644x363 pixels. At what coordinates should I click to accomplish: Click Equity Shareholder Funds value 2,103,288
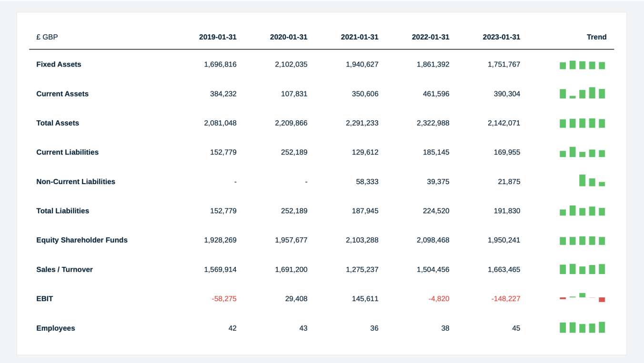pyautogui.click(x=362, y=240)
